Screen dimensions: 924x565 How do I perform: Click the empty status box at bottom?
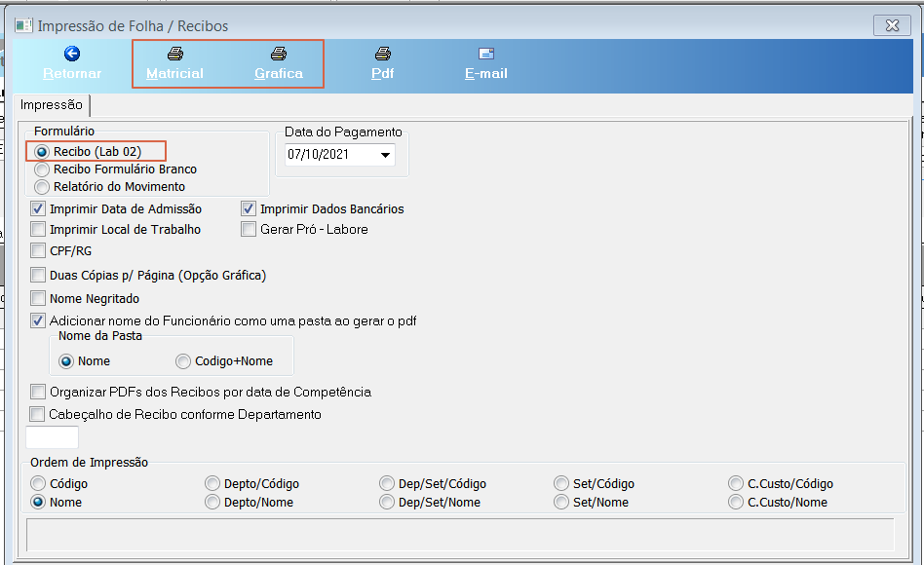point(460,535)
